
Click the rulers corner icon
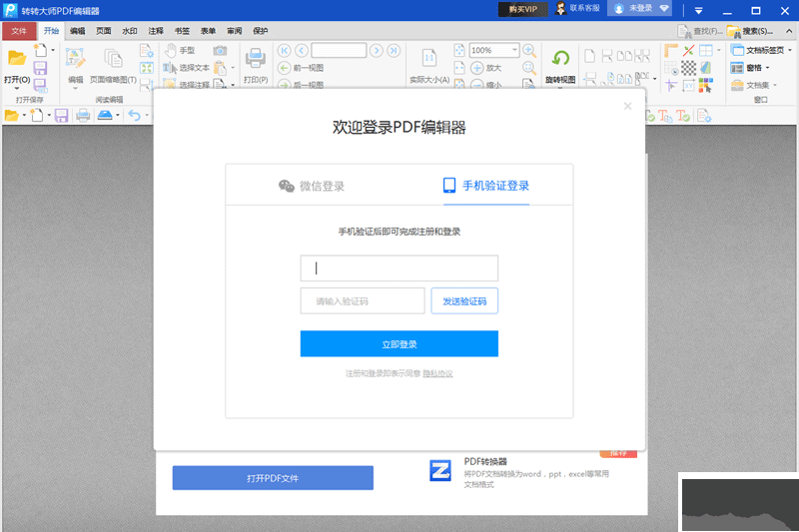[671, 50]
